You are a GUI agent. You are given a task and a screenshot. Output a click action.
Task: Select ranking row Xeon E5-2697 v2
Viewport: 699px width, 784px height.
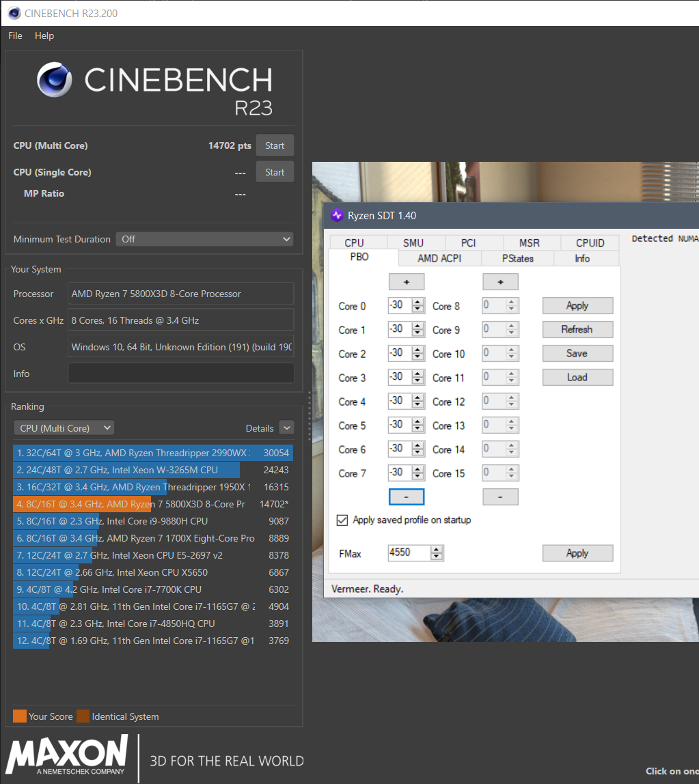[153, 555]
